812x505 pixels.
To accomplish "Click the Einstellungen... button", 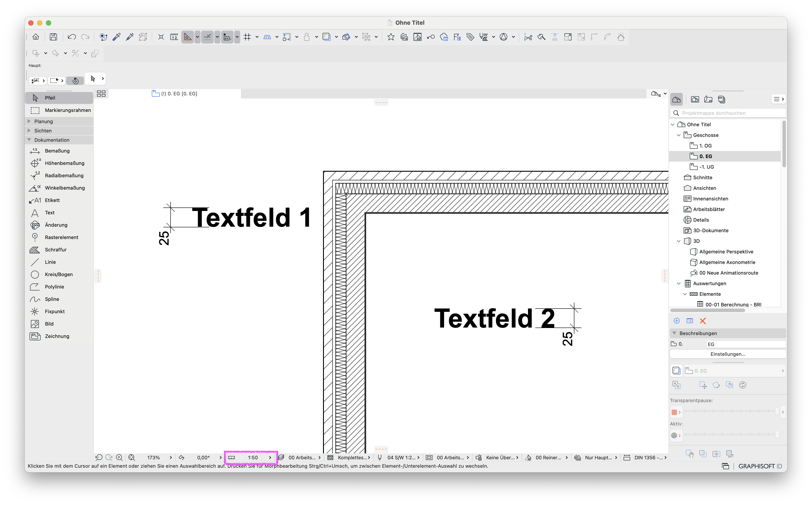I will (728, 354).
